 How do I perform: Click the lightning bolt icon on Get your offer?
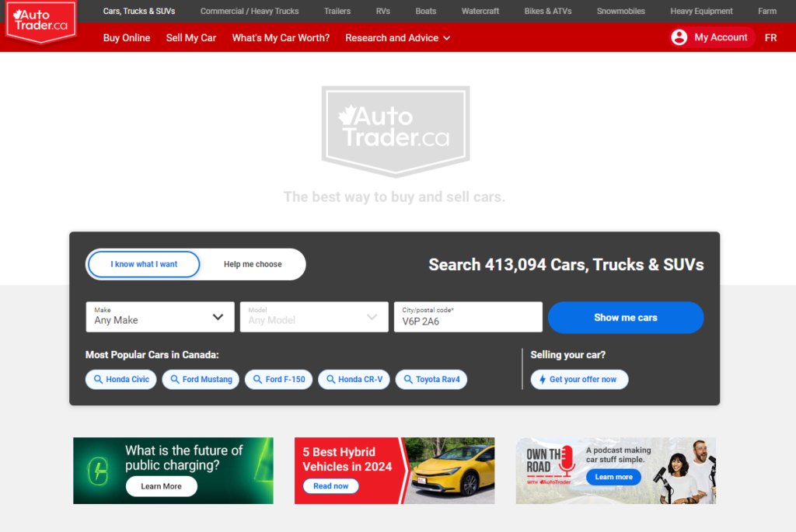(x=542, y=379)
